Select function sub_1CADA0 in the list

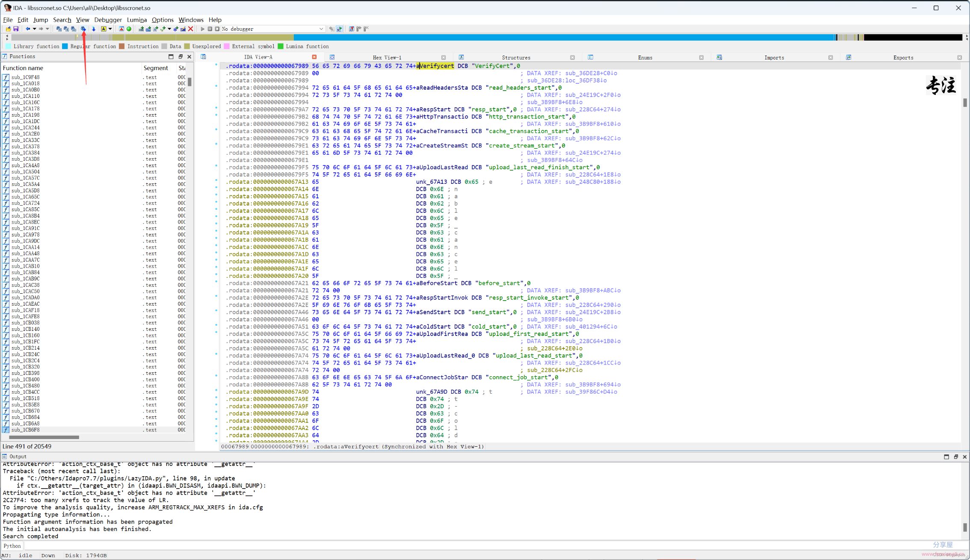25,298
